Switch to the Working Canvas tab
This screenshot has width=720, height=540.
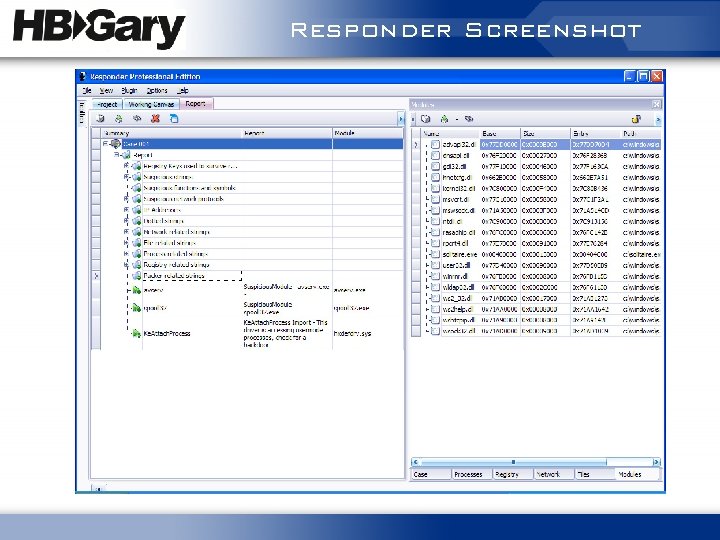tap(151, 104)
